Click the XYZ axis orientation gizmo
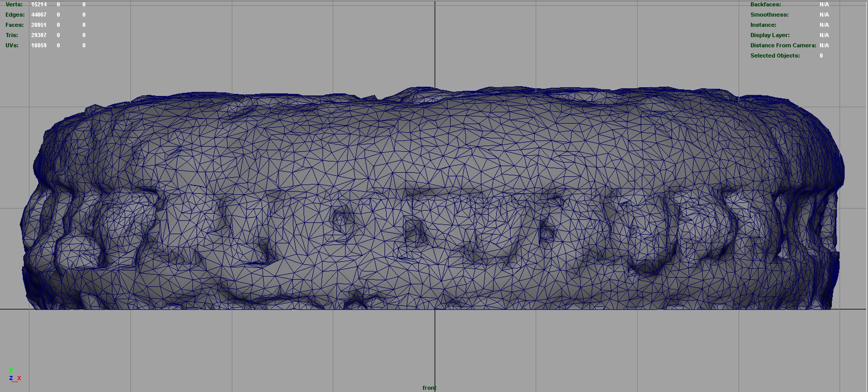Screen dimensions: 868x392 click(15, 375)
